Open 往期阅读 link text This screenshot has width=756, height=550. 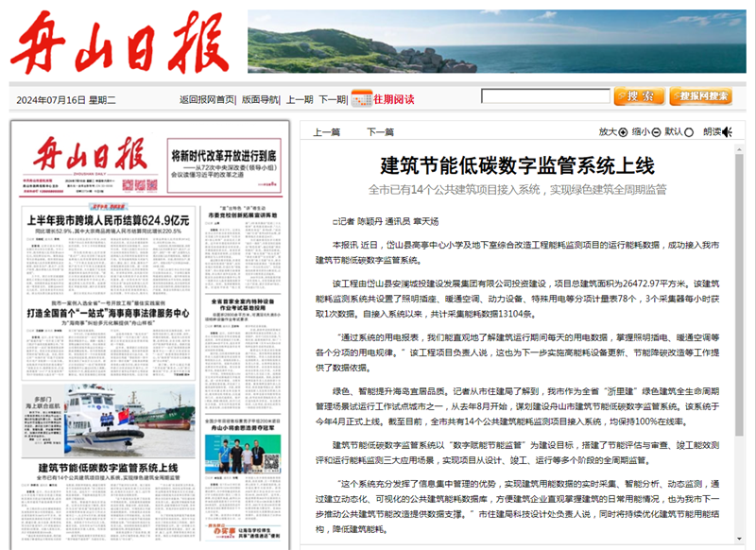pyautogui.click(x=394, y=99)
